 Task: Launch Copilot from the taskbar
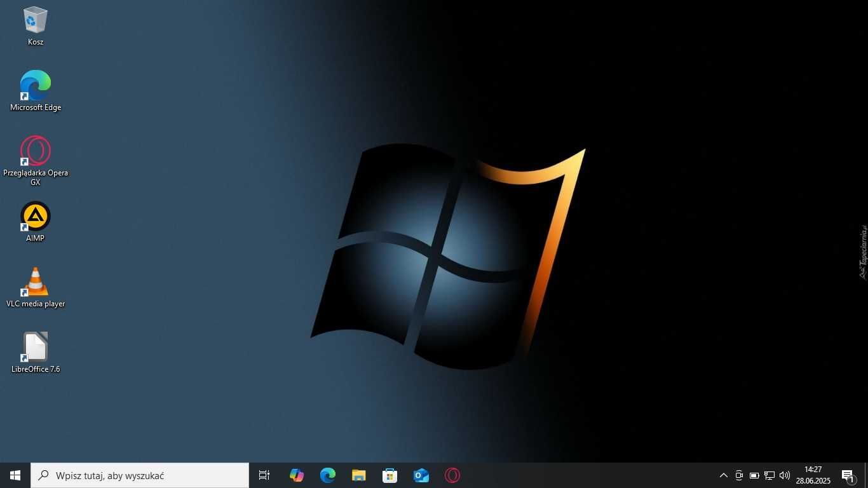point(297,475)
